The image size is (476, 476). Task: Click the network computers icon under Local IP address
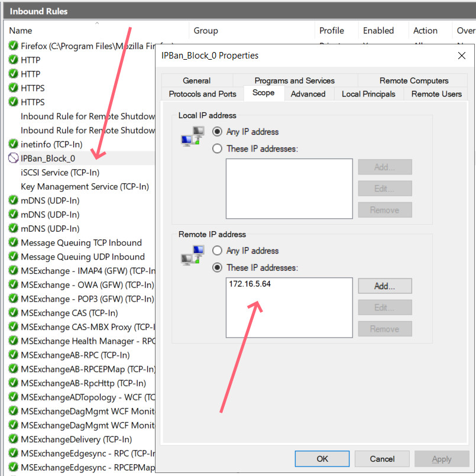193,137
